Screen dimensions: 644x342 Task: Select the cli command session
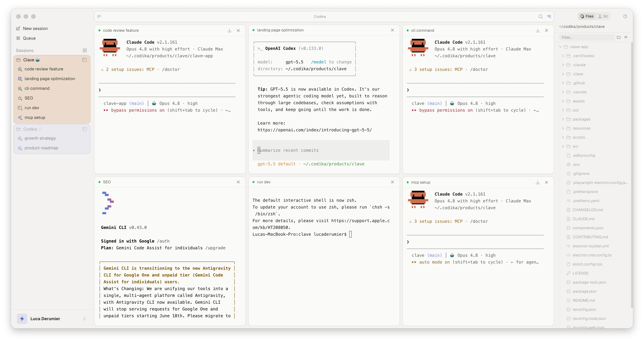(52, 88)
